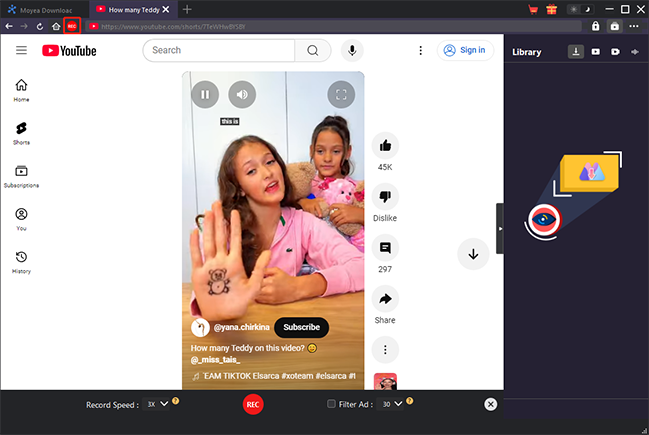Enable the Filter Ad checkbox
Screen dimensions: 649x435
[x=332, y=404]
